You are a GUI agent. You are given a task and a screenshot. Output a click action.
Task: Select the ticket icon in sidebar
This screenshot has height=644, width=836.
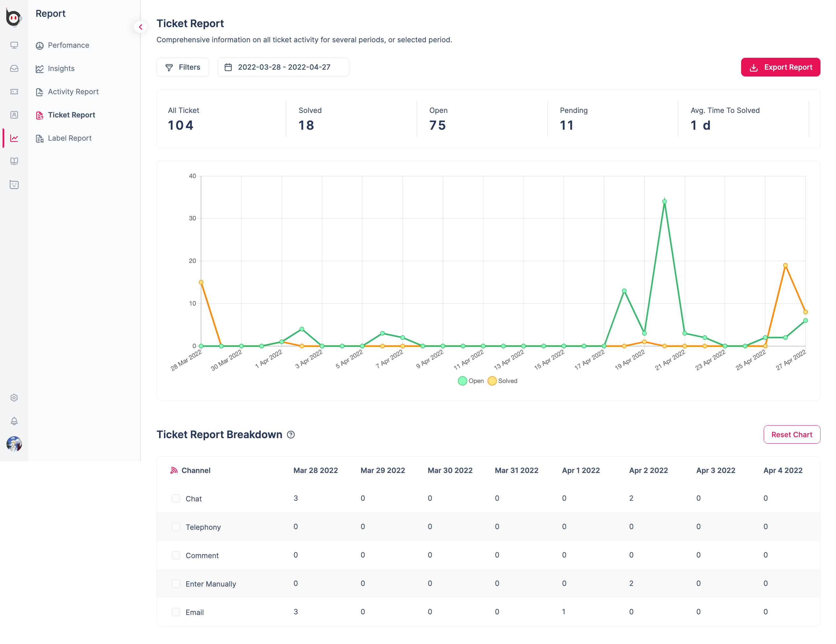click(14, 92)
